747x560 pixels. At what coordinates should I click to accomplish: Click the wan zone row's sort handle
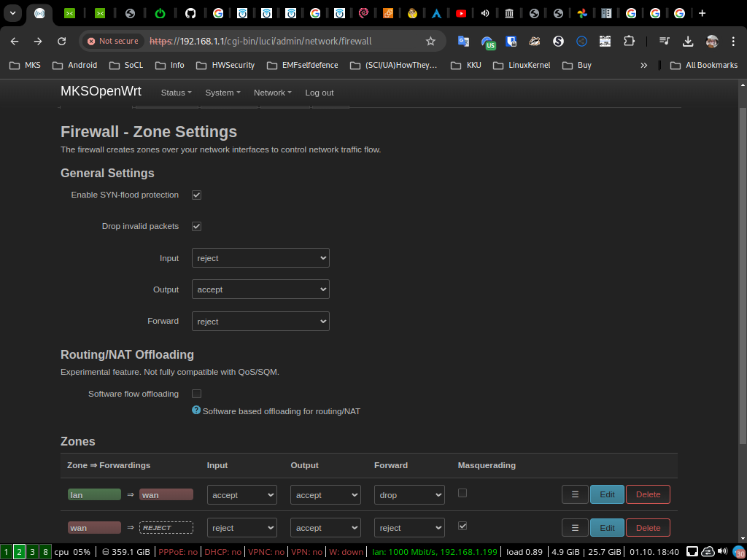[x=575, y=528]
